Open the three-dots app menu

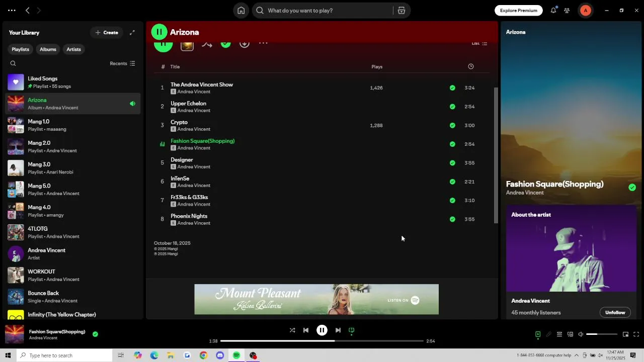(x=12, y=11)
